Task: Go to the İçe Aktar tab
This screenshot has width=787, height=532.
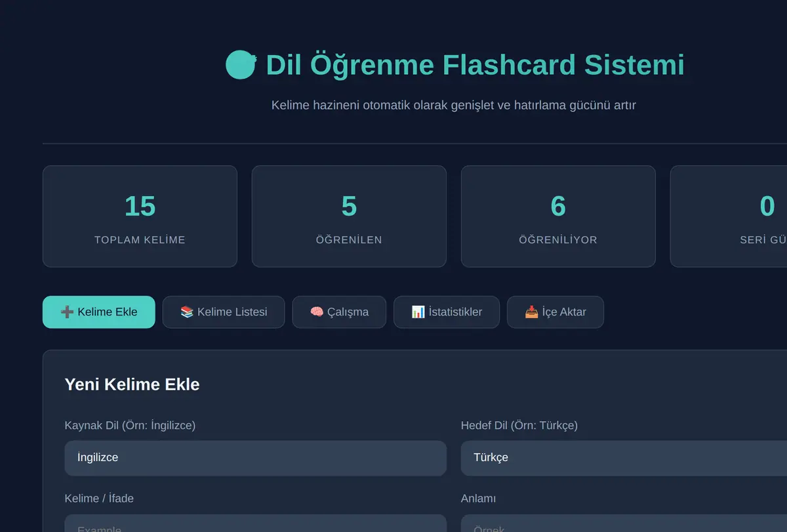Action: click(555, 312)
